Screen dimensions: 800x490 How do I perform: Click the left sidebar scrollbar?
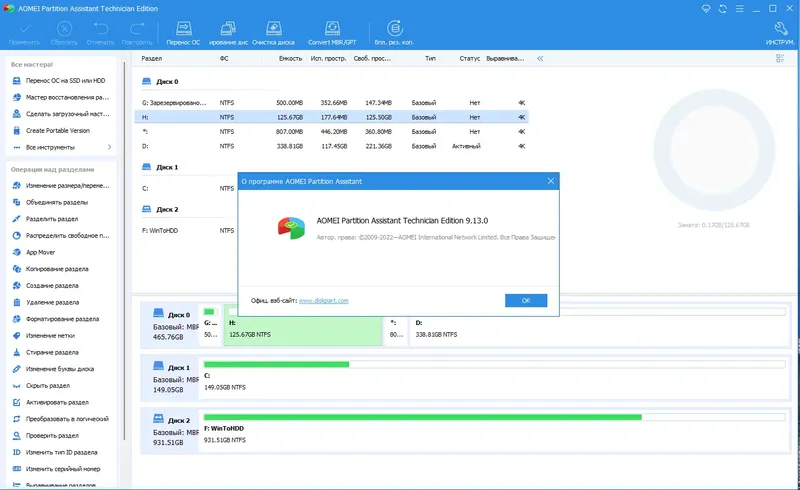[x=124, y=250]
